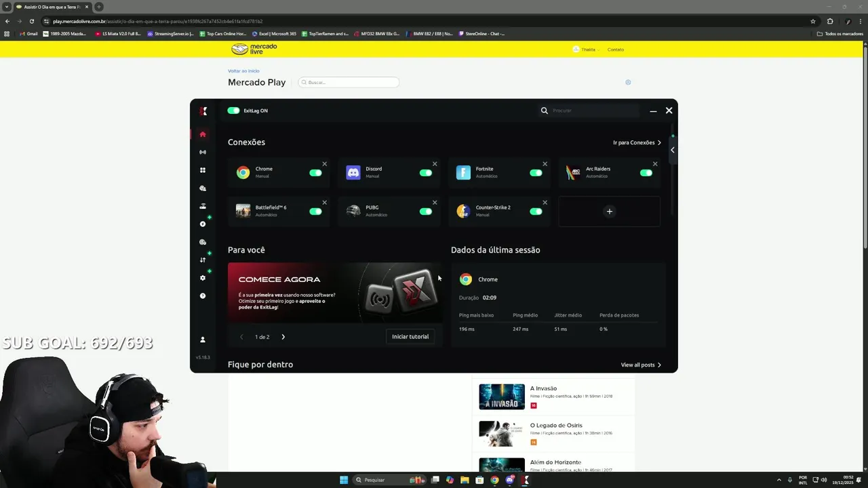The image size is (868, 488).
Task: Click the ExitLag logo at top of sidebar
Action: pyautogui.click(x=203, y=111)
